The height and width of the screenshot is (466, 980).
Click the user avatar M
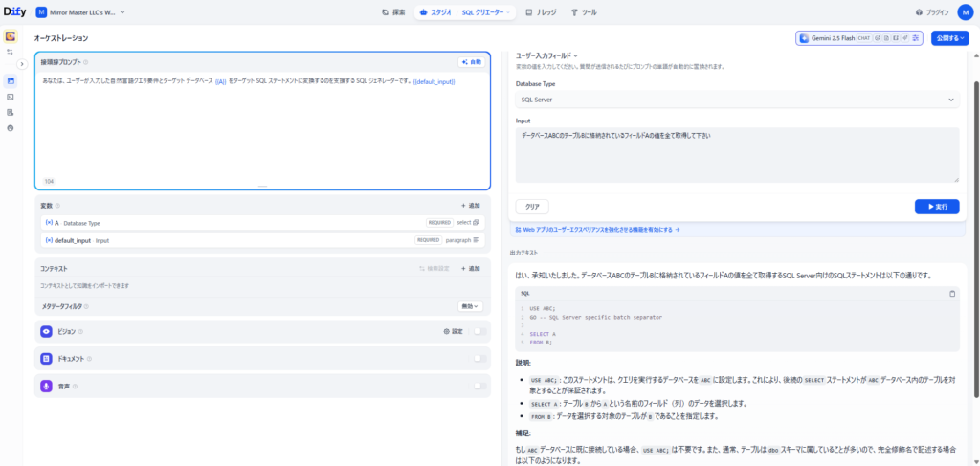pos(965,11)
